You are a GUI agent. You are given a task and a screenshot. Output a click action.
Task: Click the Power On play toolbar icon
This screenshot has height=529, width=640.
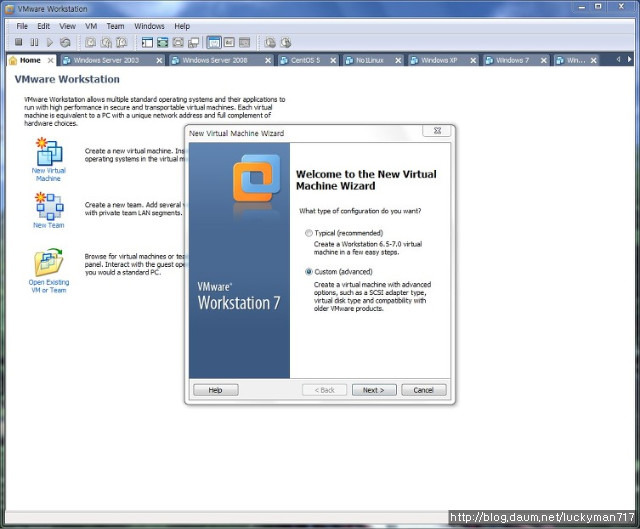(x=50, y=42)
